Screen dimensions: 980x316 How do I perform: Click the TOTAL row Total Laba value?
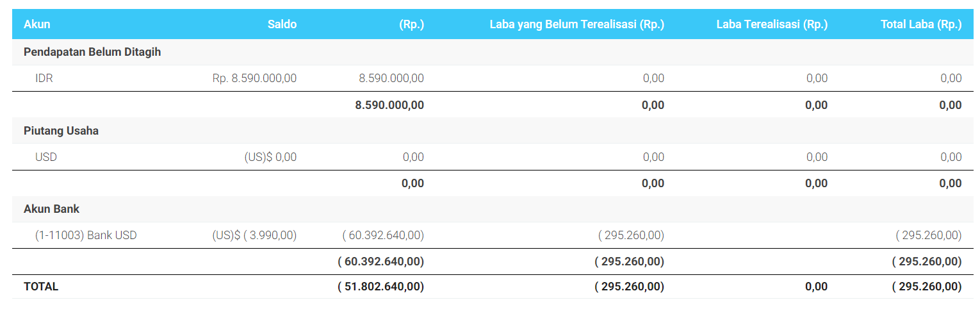point(926,287)
